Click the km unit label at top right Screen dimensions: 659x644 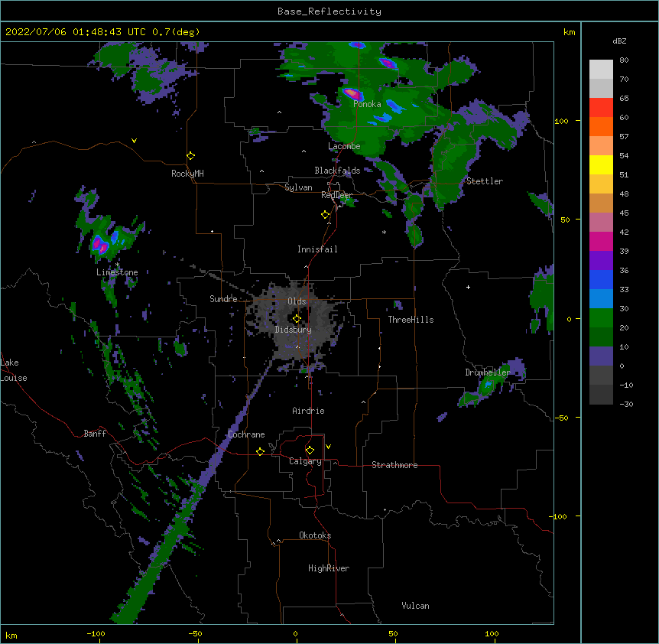pyautogui.click(x=570, y=32)
